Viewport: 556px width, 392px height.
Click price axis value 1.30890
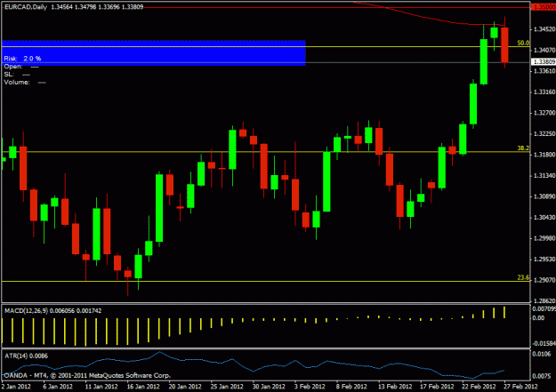click(544, 196)
